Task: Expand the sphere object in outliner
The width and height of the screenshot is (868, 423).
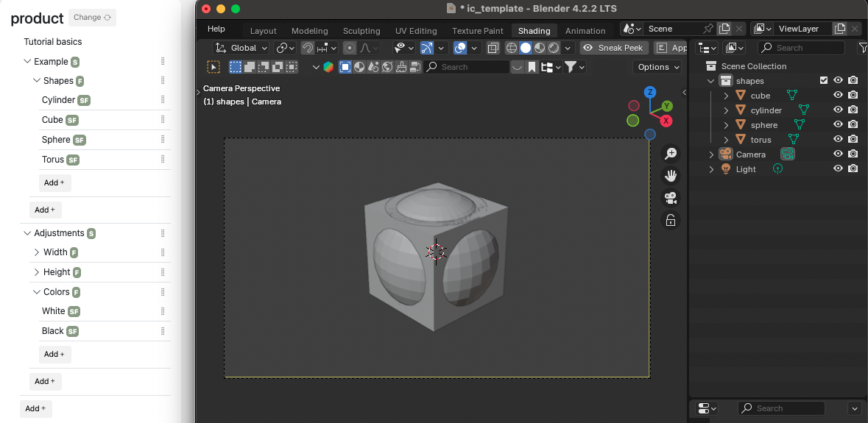Action: click(726, 125)
